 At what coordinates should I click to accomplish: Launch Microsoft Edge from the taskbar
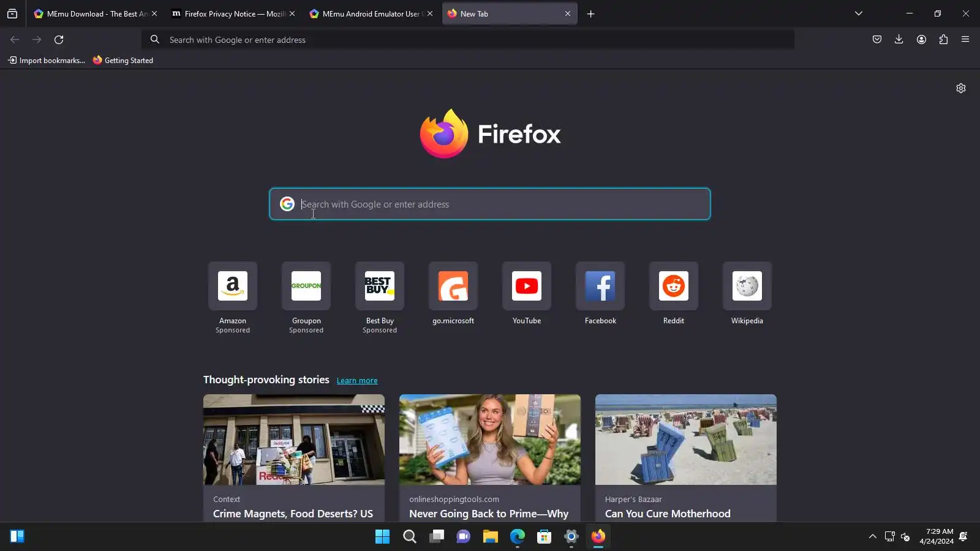(518, 537)
